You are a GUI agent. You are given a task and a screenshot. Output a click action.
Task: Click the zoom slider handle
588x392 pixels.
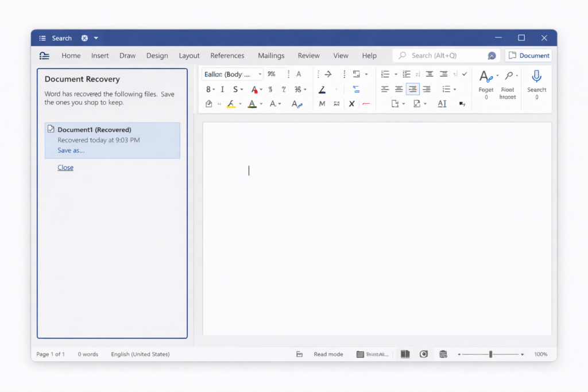[x=490, y=354]
